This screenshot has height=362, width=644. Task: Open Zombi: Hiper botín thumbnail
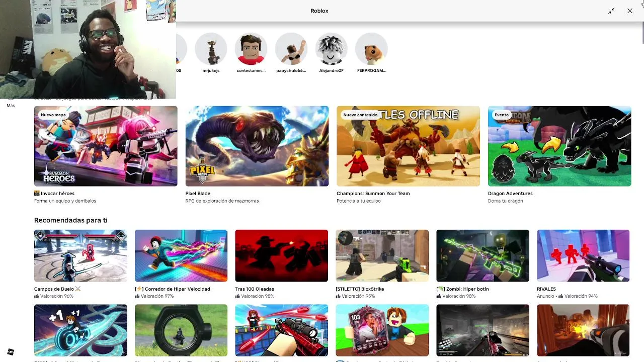(x=482, y=256)
